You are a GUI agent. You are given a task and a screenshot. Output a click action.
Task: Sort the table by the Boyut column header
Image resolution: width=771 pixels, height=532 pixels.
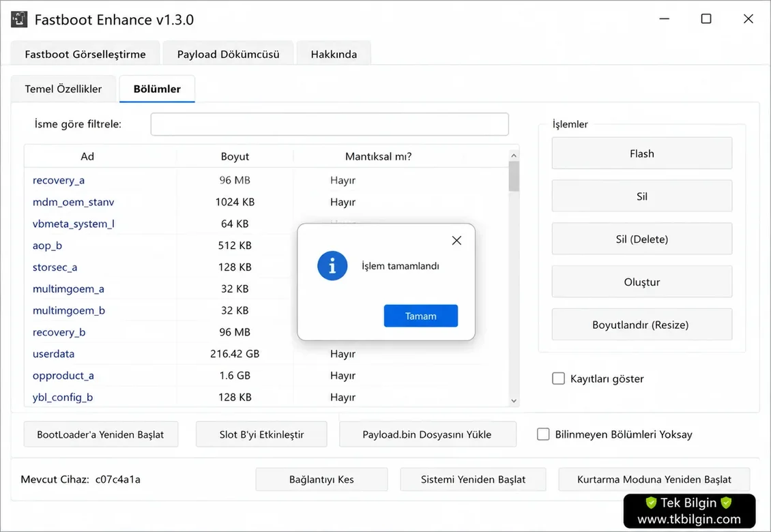[235, 156]
